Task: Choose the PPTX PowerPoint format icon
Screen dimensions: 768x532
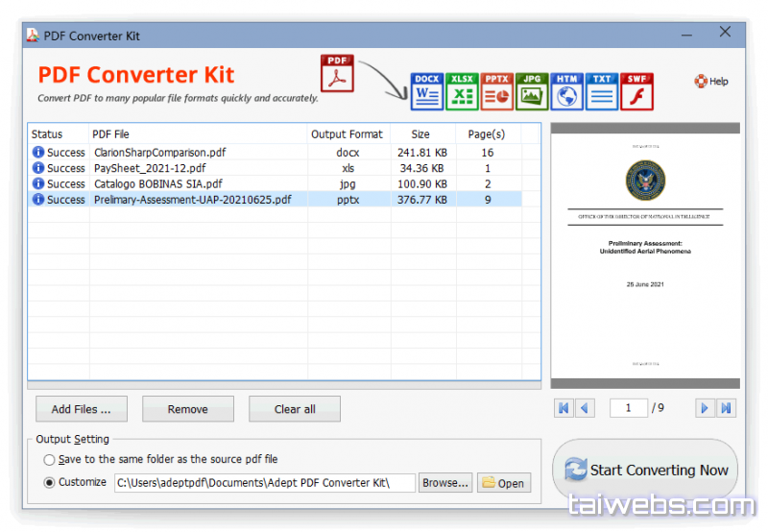Action: click(x=496, y=91)
